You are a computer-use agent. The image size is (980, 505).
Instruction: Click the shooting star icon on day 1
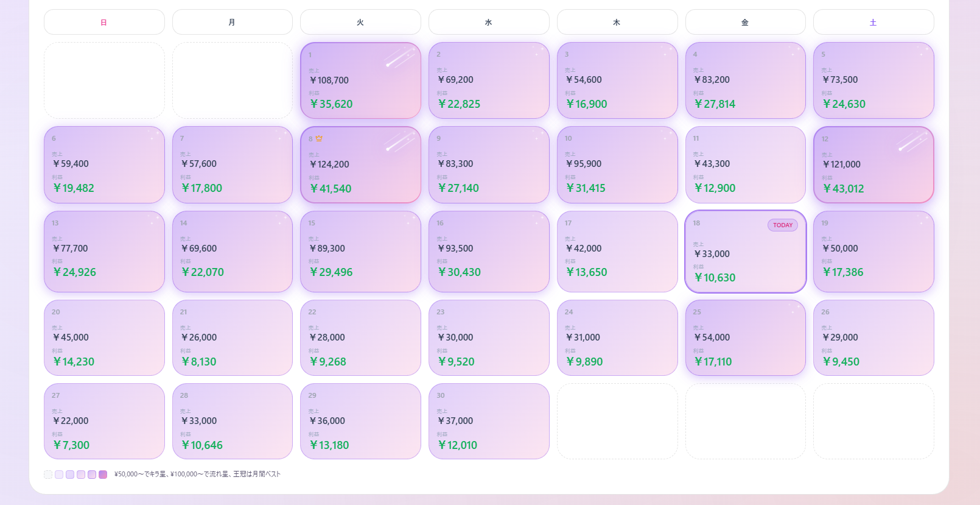click(x=401, y=57)
